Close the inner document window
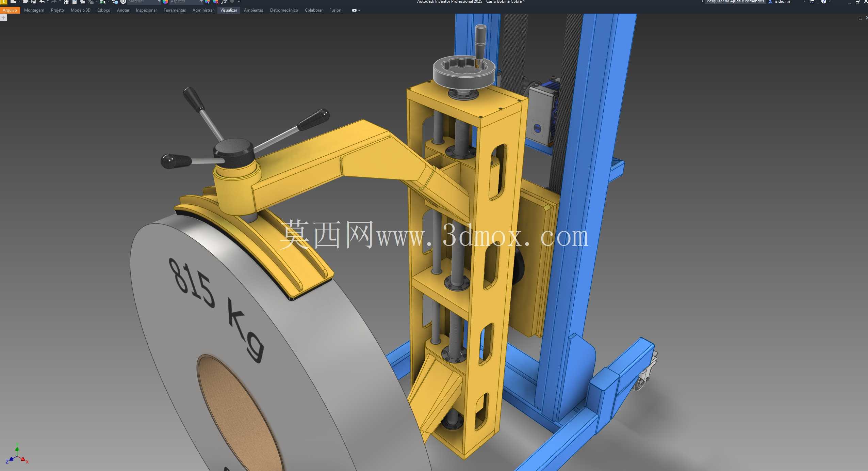Image resolution: width=868 pixels, height=471 pixels. tap(866, 18)
